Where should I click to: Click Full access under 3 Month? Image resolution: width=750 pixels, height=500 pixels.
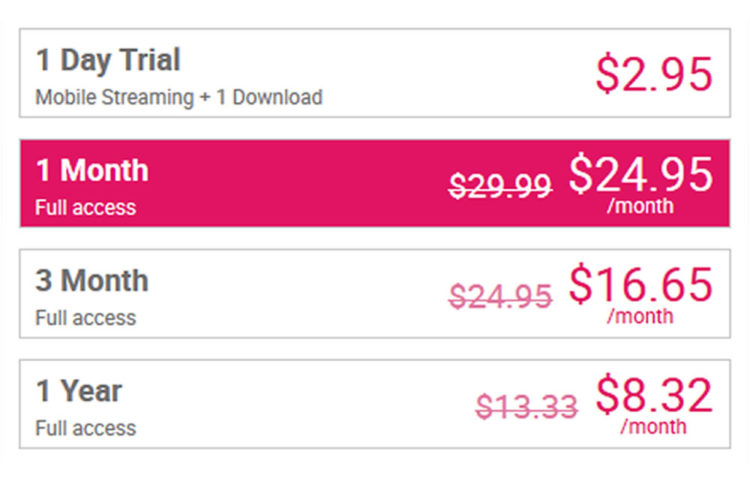[x=86, y=318]
